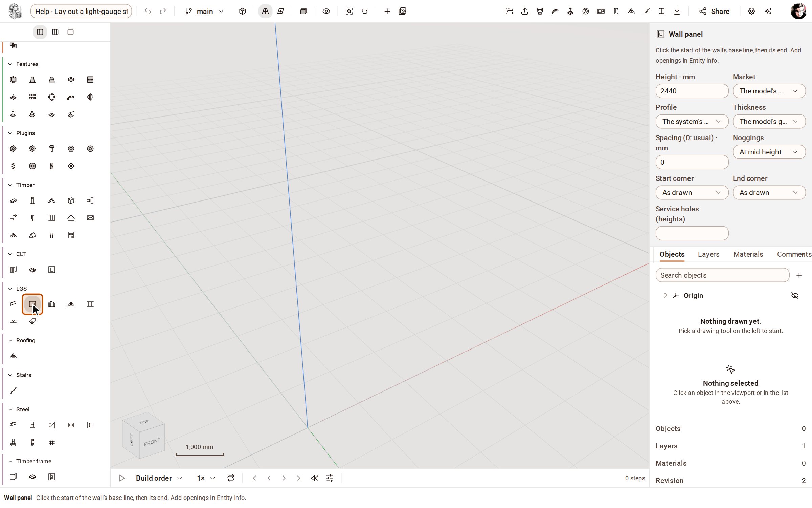Switch to the Layers tab

pyautogui.click(x=708, y=254)
